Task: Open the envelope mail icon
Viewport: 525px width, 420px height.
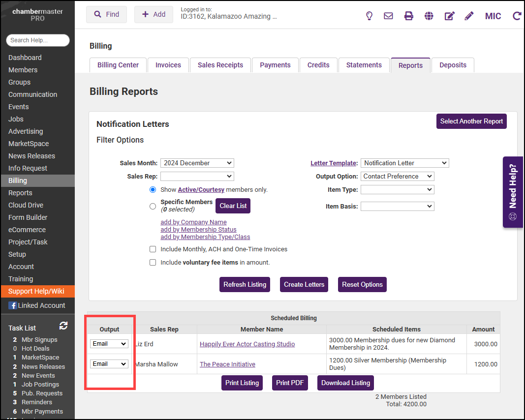Action: coord(388,16)
